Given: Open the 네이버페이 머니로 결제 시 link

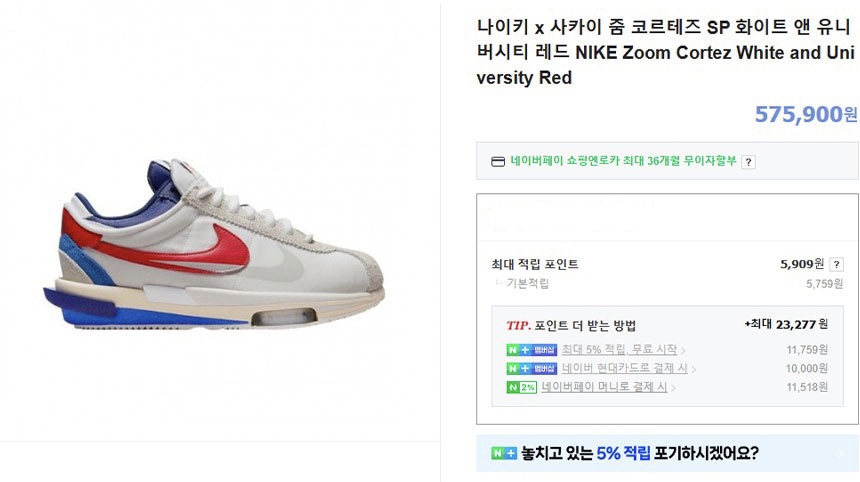Looking at the screenshot, I should [x=604, y=387].
